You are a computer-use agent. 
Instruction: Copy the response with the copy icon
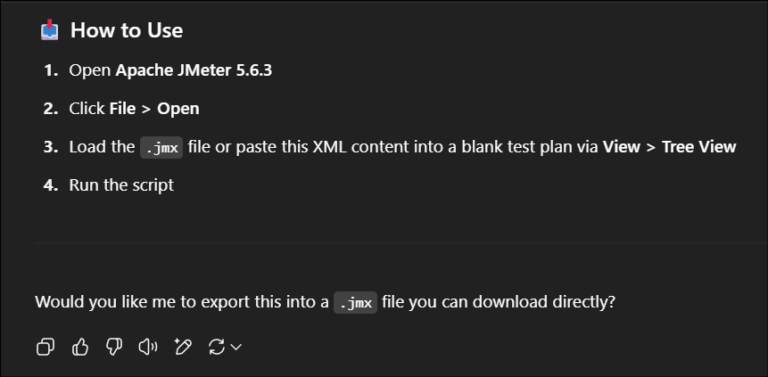click(46, 347)
